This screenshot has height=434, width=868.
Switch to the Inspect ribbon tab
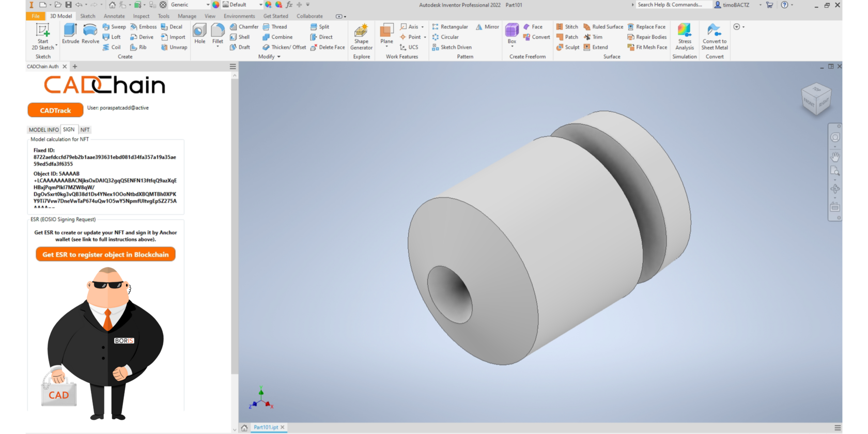pyautogui.click(x=141, y=16)
